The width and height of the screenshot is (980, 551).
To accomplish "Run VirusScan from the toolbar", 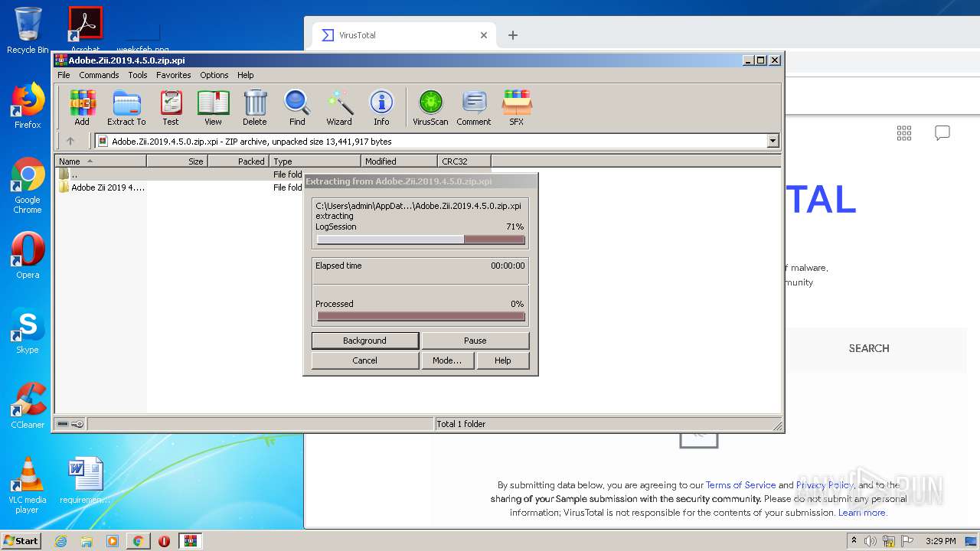I will 430,107.
